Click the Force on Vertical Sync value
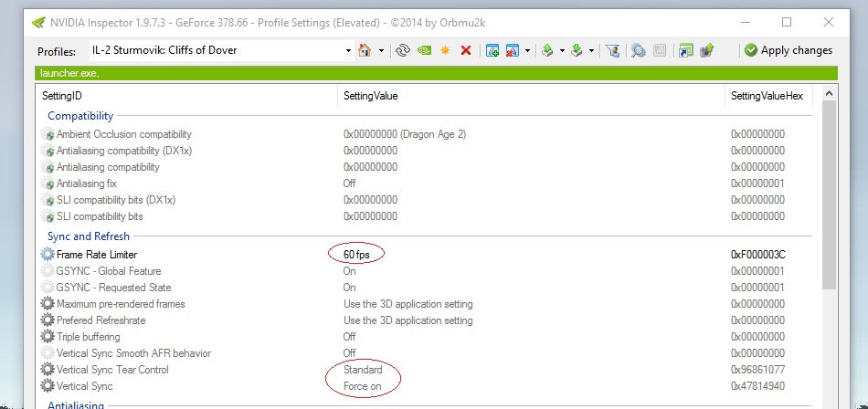The width and height of the screenshot is (868, 409). click(362, 386)
